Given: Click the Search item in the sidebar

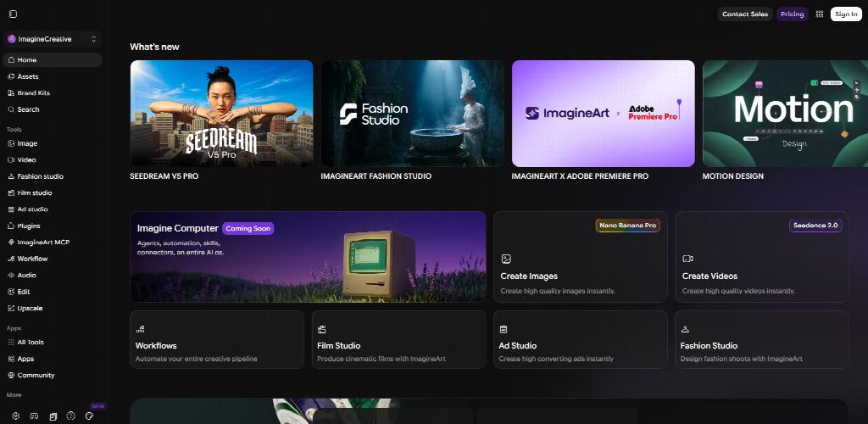Looking at the screenshot, I should pyautogui.click(x=52, y=109).
